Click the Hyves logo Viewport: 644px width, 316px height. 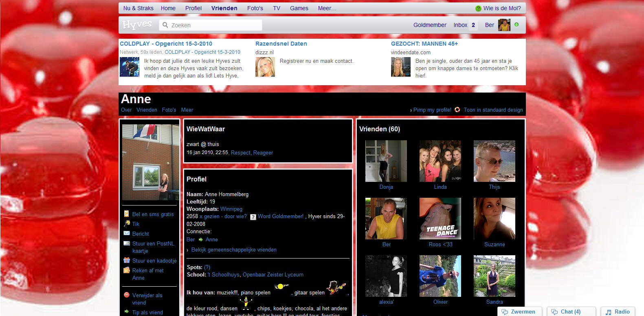[137, 25]
